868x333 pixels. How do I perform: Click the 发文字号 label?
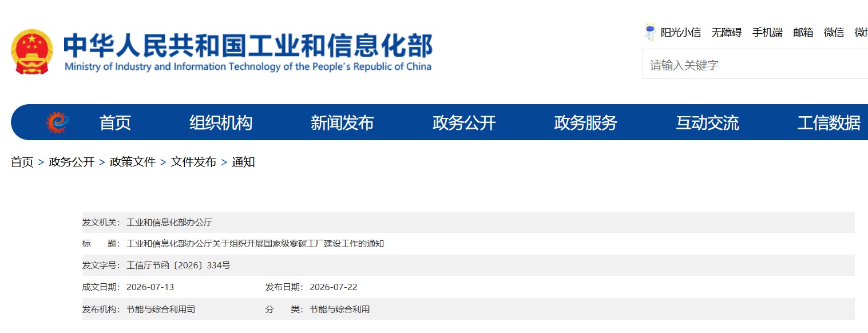pyautogui.click(x=101, y=265)
